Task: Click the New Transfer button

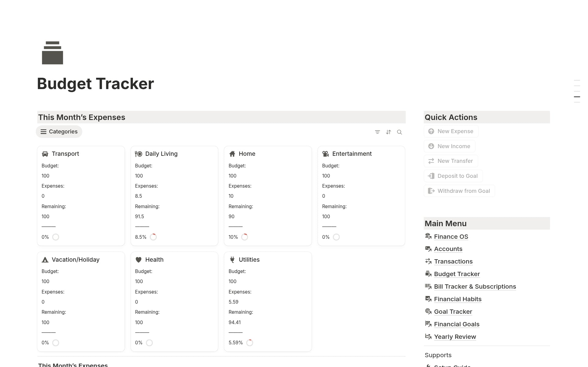Action: pos(451,161)
